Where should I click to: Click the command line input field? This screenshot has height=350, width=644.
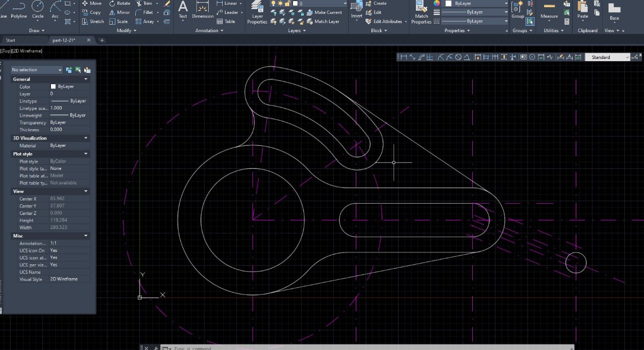370,348
